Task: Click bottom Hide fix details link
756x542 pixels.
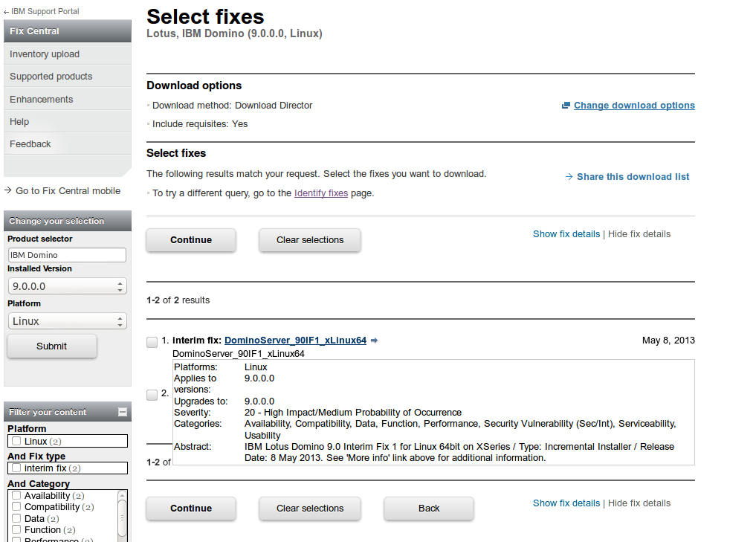Action: pos(639,503)
